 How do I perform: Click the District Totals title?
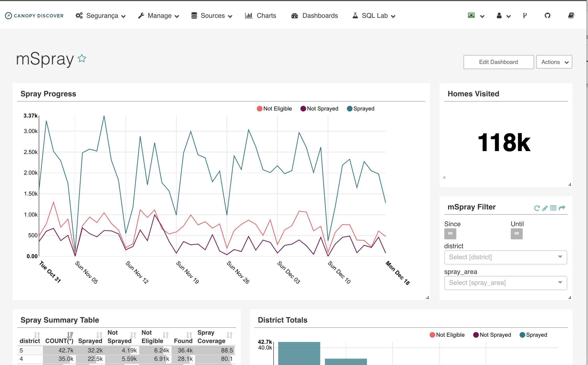[282, 320]
